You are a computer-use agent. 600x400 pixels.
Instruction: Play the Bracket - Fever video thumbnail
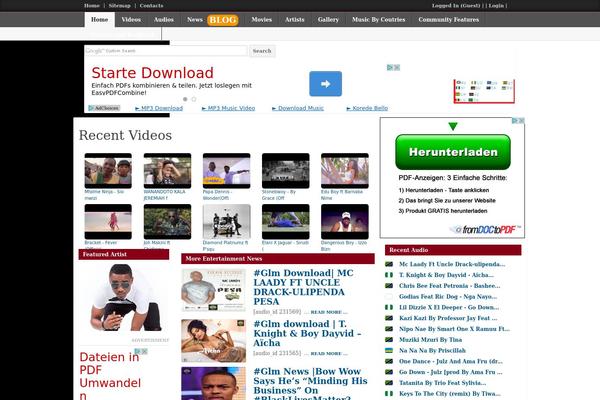(x=108, y=222)
